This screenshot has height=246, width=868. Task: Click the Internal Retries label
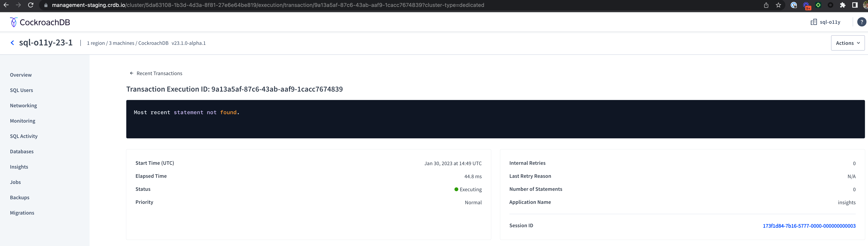(527, 163)
